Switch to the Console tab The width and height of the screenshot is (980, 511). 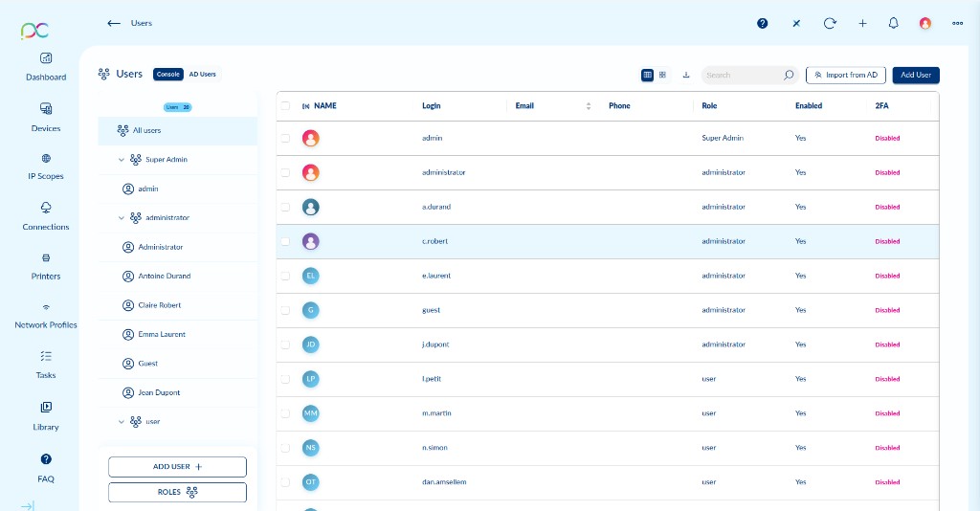(168, 75)
